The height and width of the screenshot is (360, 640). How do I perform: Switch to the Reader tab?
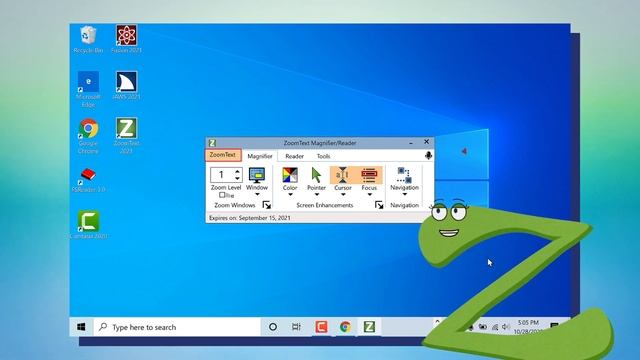(x=294, y=156)
